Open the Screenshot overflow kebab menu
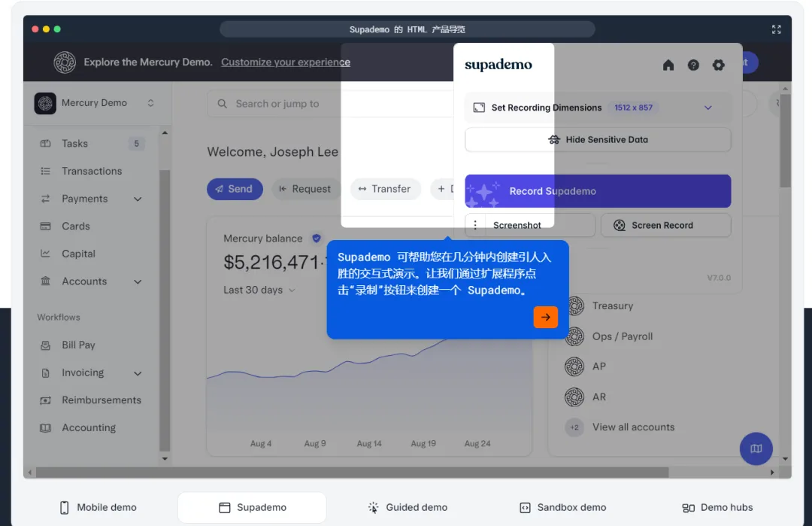Screen dimensions: 812x526 click(x=474, y=225)
